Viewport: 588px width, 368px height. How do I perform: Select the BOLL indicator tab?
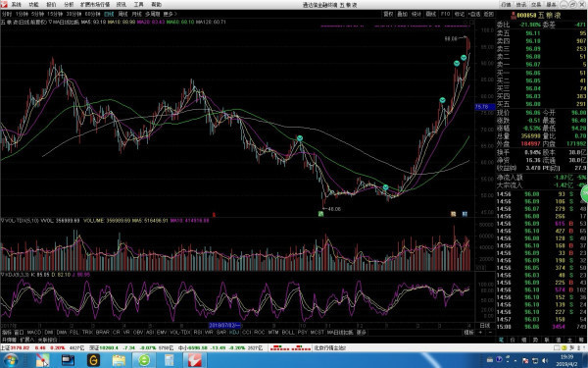288,333
